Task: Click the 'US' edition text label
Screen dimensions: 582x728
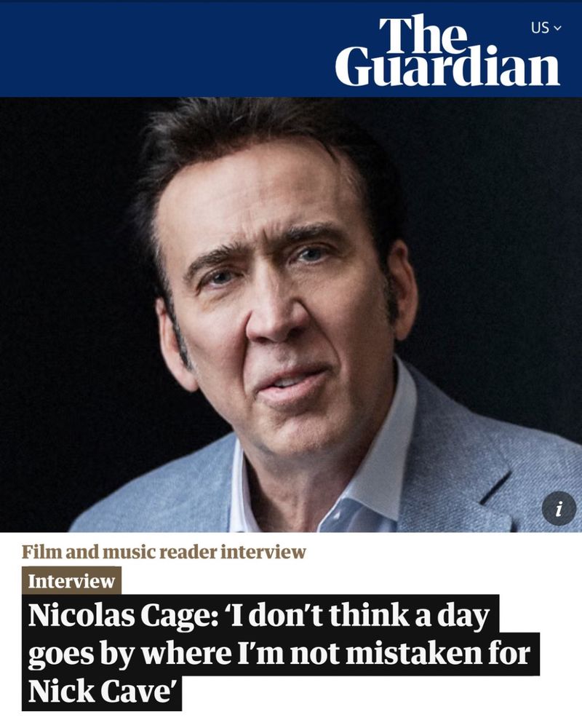Action: (541, 28)
